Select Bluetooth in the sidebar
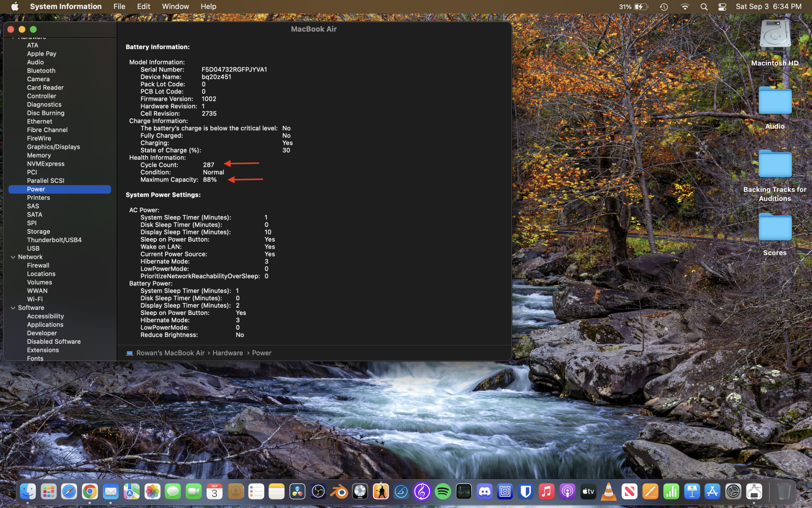The height and width of the screenshot is (508, 812). click(41, 70)
